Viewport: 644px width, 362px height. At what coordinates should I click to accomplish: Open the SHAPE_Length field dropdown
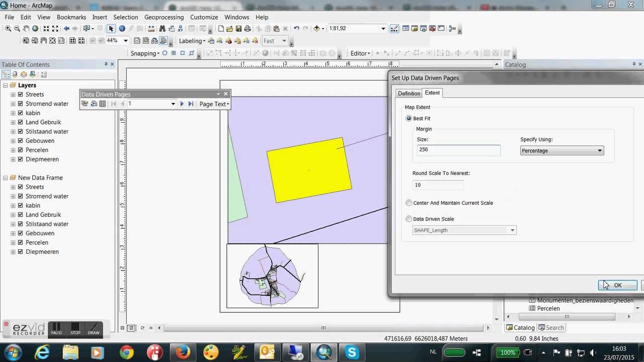pyautogui.click(x=464, y=230)
